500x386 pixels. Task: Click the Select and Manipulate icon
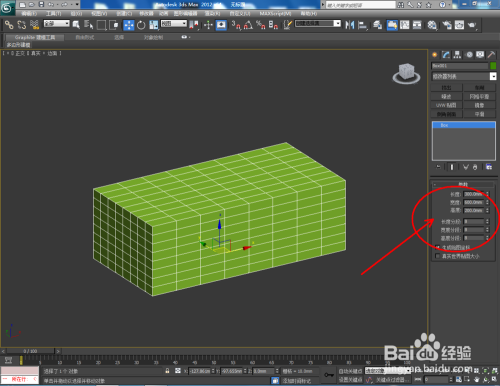click(x=208, y=25)
